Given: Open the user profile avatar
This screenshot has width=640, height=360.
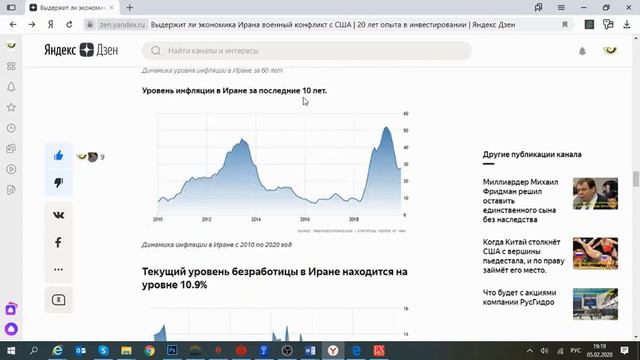Looking at the screenshot, I should click(610, 50).
